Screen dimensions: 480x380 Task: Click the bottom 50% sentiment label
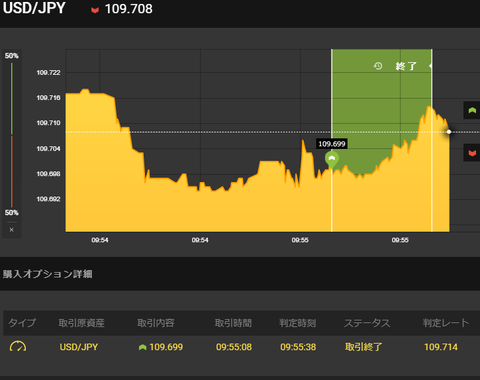[12, 213]
